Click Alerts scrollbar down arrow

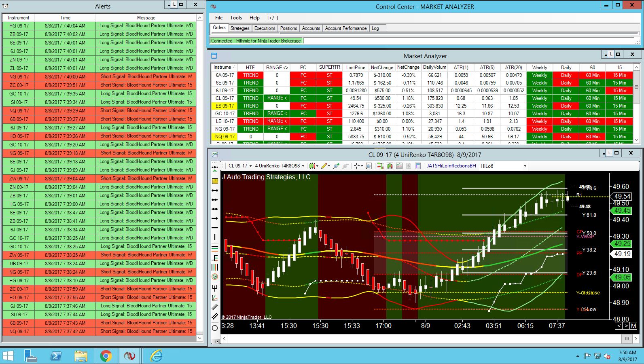click(199, 339)
